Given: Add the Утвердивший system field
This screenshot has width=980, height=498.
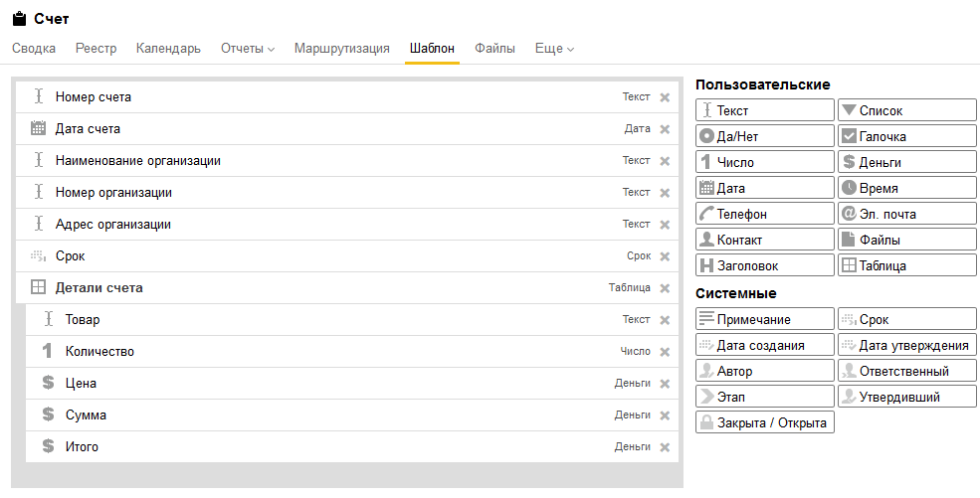Looking at the screenshot, I should pos(907,397).
